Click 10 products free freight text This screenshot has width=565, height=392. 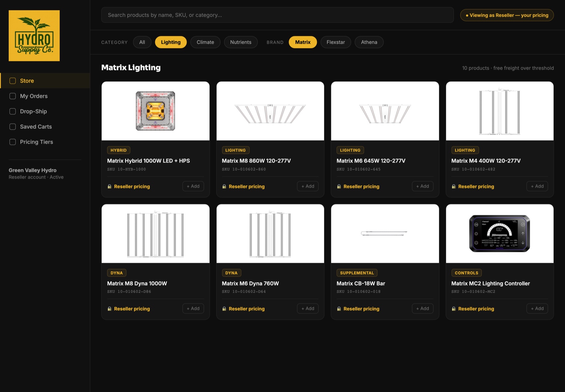(x=508, y=68)
